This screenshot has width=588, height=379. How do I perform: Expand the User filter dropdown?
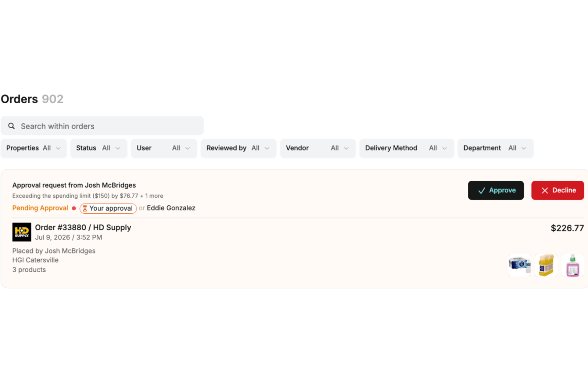point(164,148)
